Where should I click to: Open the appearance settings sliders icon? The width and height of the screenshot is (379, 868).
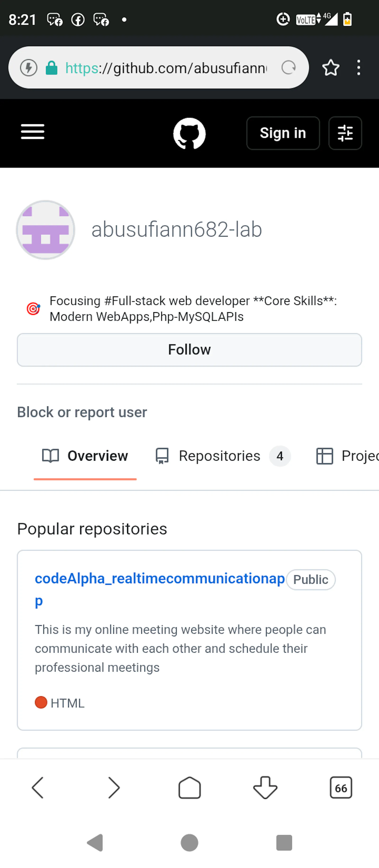345,133
